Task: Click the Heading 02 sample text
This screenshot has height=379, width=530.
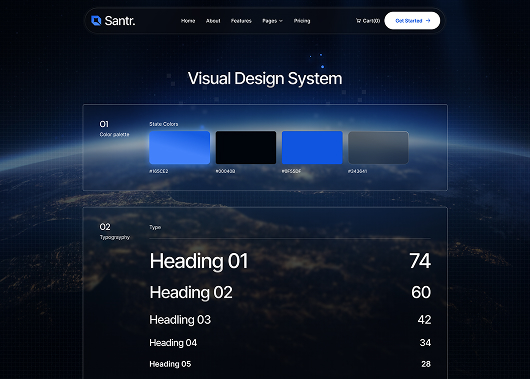Action: 191,292
